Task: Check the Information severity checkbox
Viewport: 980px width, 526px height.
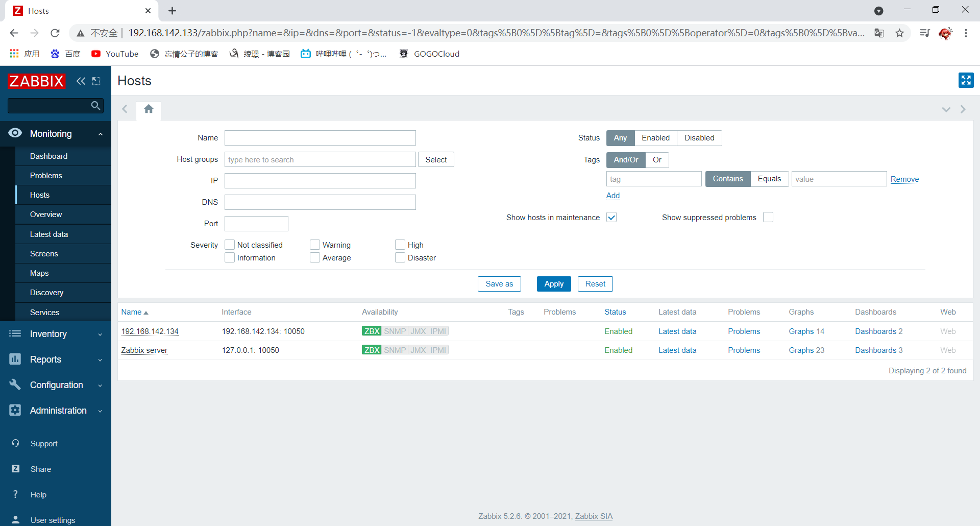Action: (x=230, y=257)
